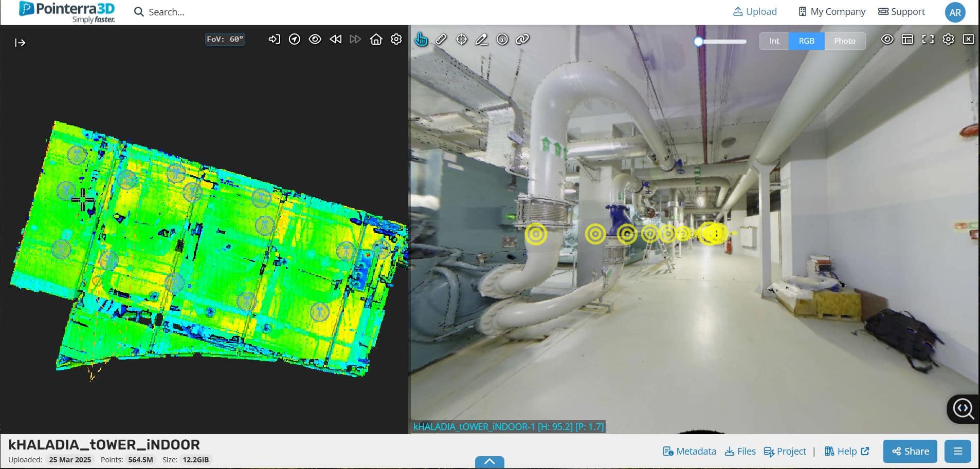Go to previous scan with rewind icon
Image resolution: width=980 pixels, height=469 pixels.
[x=336, y=40]
